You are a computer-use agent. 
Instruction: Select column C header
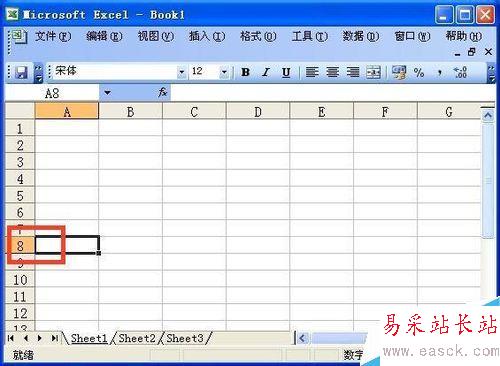click(194, 111)
